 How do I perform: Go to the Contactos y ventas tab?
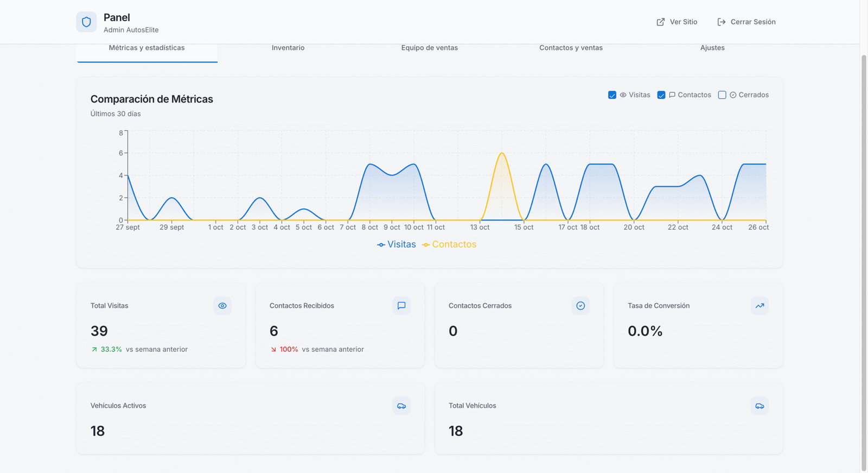[x=571, y=48]
